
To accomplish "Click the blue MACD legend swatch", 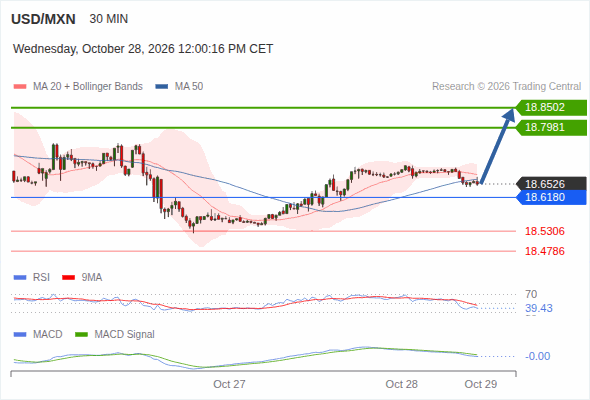I will point(20,335).
